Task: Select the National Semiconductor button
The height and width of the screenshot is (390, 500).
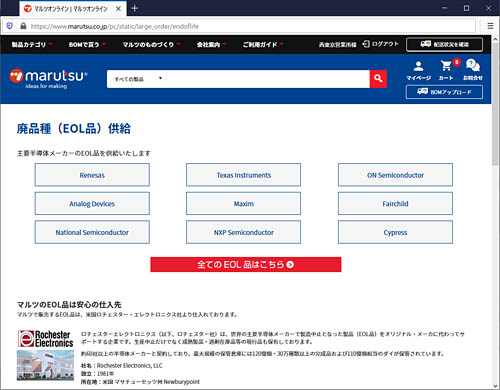Action: pos(92,232)
